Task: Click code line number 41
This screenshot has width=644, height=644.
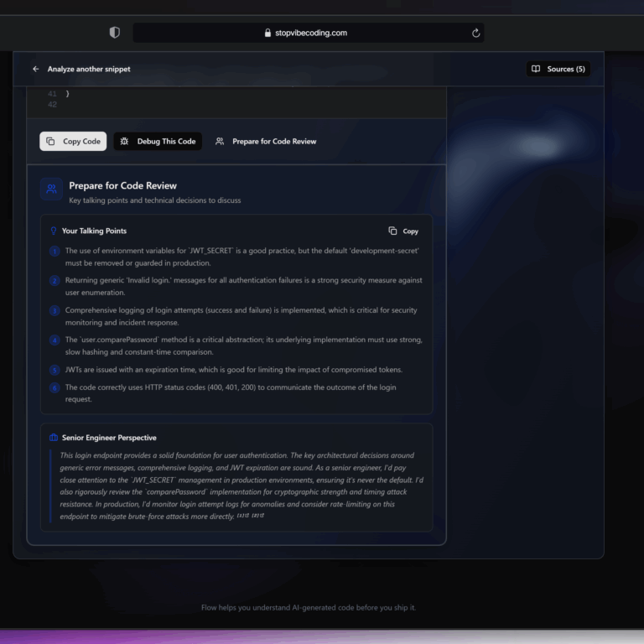Action: [x=52, y=94]
